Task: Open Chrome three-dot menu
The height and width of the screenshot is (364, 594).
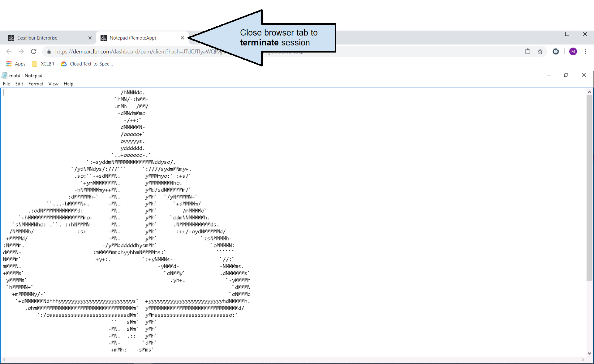Action: coord(585,52)
